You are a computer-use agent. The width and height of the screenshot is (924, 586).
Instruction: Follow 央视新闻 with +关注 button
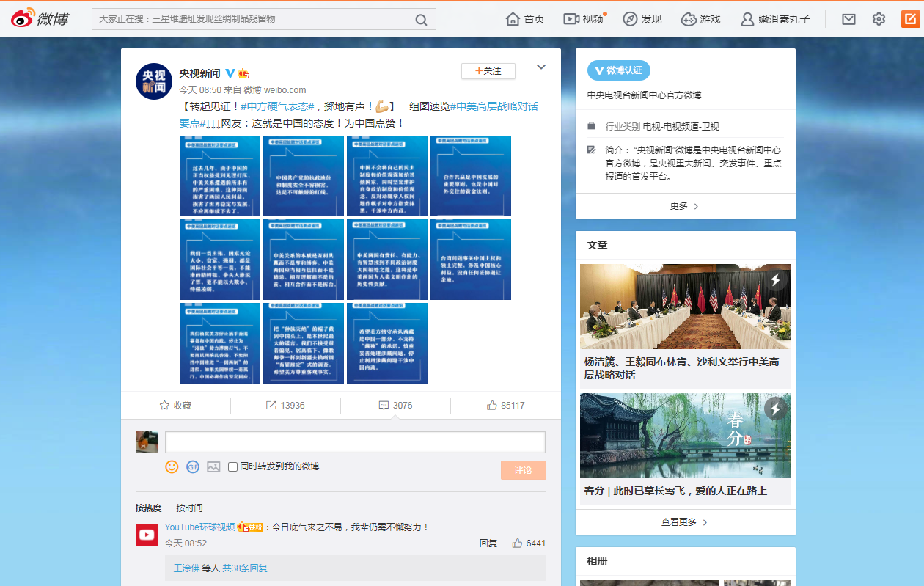coord(488,71)
